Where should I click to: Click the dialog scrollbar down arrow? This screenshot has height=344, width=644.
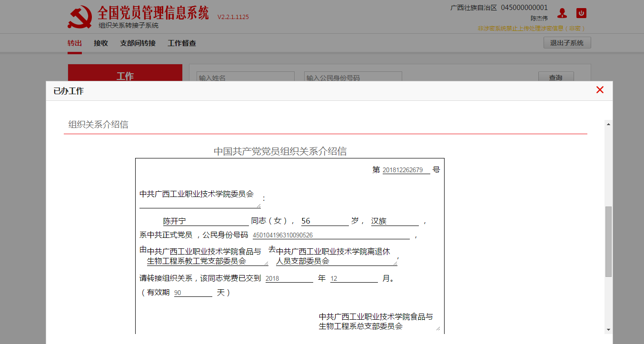point(608,330)
